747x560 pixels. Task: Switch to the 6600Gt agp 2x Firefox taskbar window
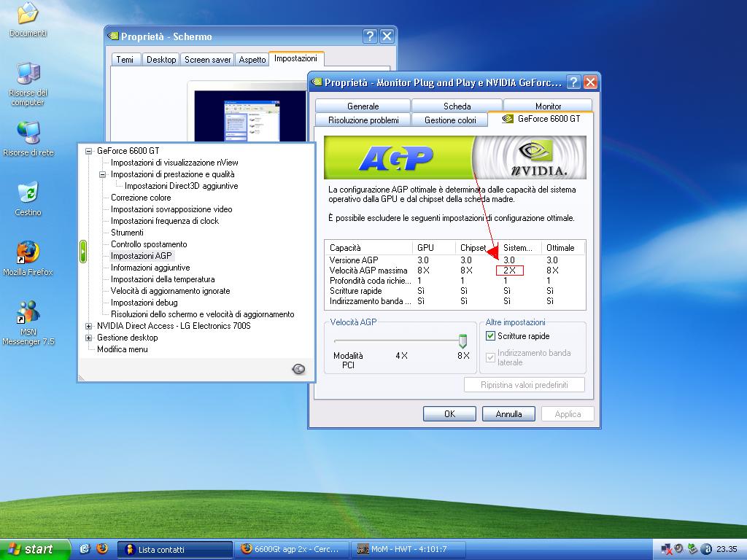292,550
